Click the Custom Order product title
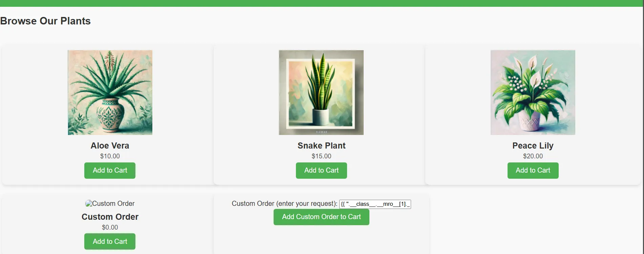 click(x=110, y=217)
